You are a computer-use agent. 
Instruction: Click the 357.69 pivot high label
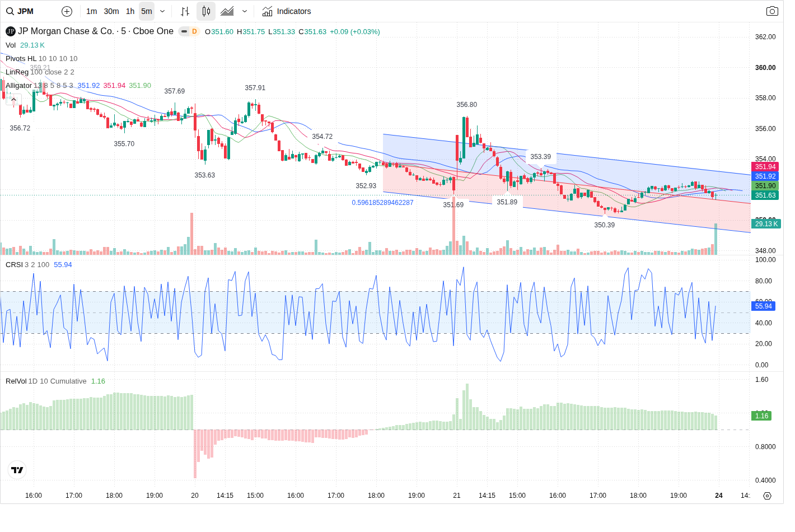pyautogui.click(x=175, y=91)
